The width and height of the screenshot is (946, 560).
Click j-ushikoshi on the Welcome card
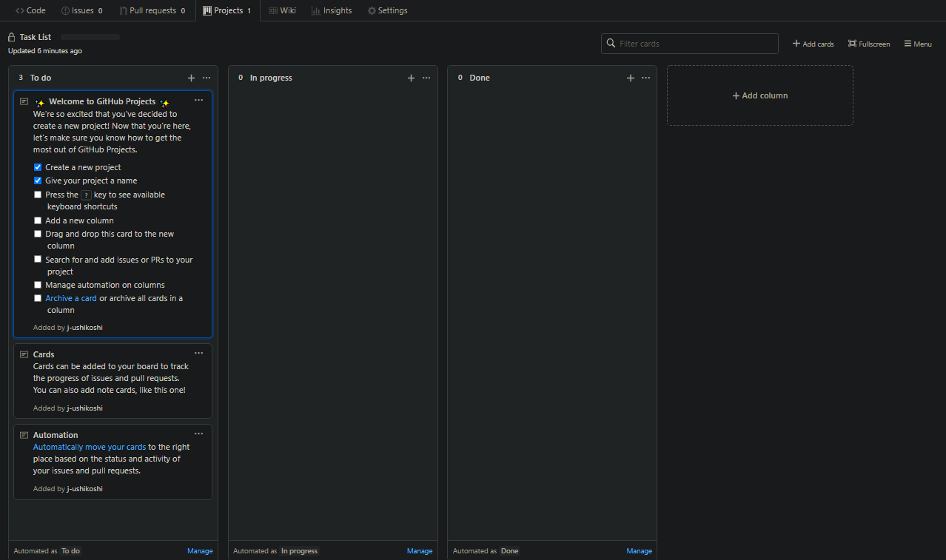tap(84, 327)
